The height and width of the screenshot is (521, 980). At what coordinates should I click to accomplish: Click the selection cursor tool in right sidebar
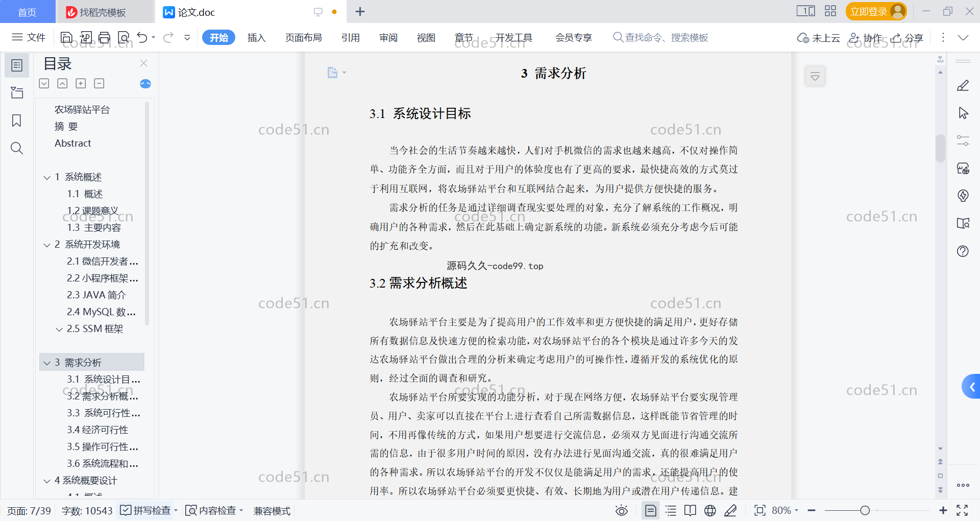pos(963,113)
